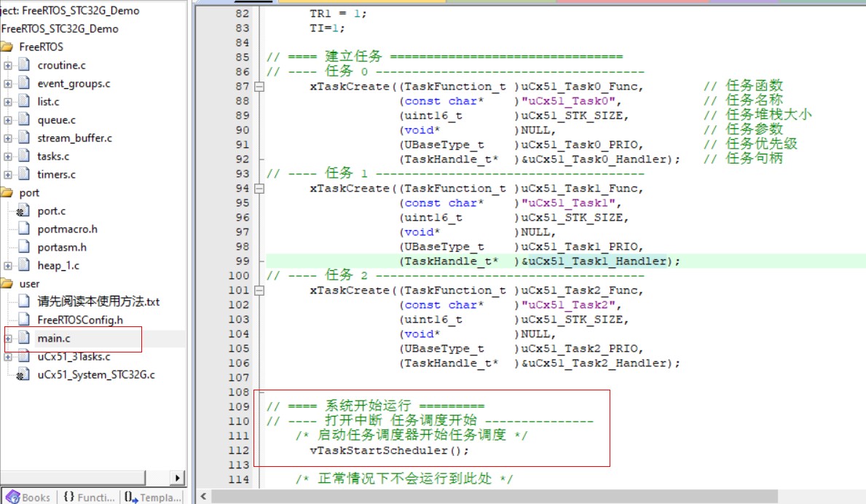Switch to the Books tab
The width and height of the screenshot is (866, 504).
tap(28, 497)
